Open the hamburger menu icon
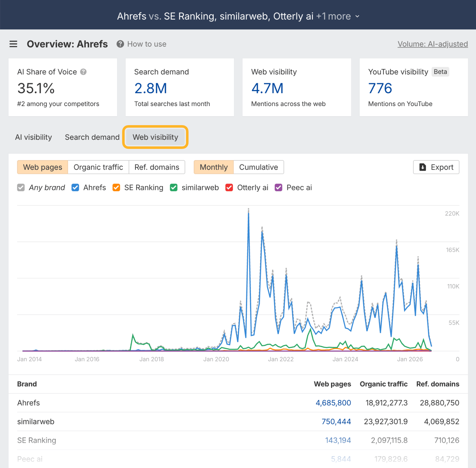 (13, 44)
